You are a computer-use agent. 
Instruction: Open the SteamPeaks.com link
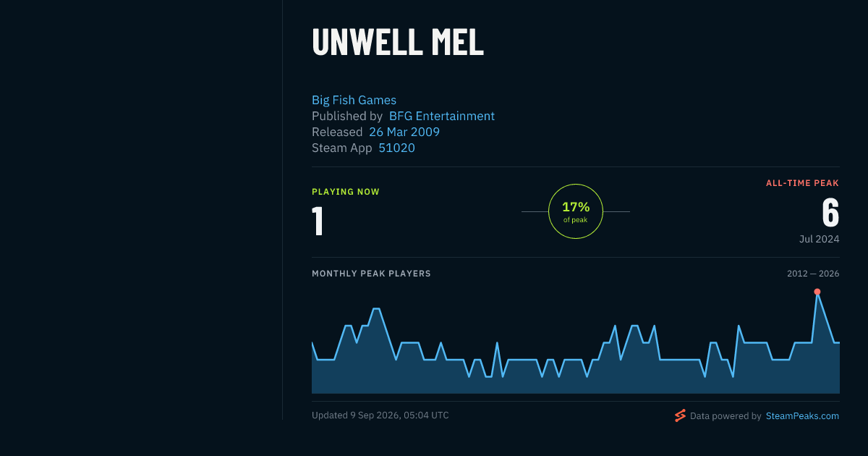[802, 416]
